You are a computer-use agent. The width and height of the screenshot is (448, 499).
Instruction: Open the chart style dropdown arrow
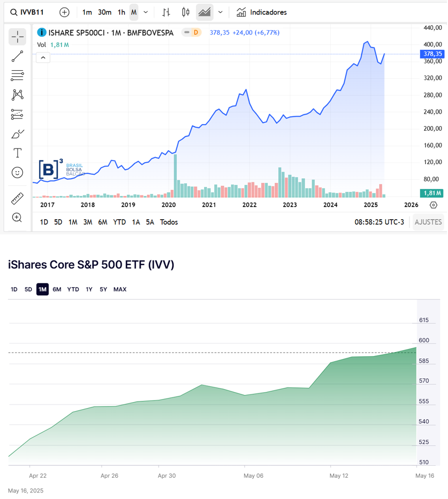(x=220, y=12)
